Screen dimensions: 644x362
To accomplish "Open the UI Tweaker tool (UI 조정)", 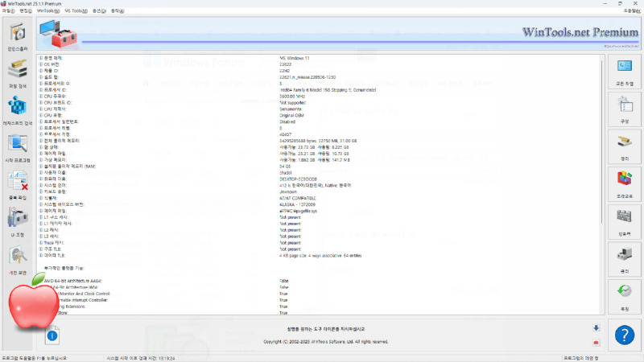I will [x=18, y=222].
